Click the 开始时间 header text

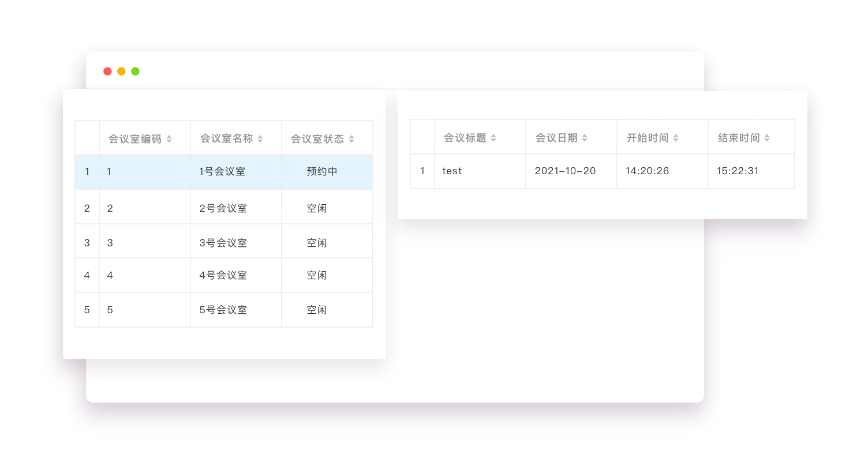click(x=648, y=138)
